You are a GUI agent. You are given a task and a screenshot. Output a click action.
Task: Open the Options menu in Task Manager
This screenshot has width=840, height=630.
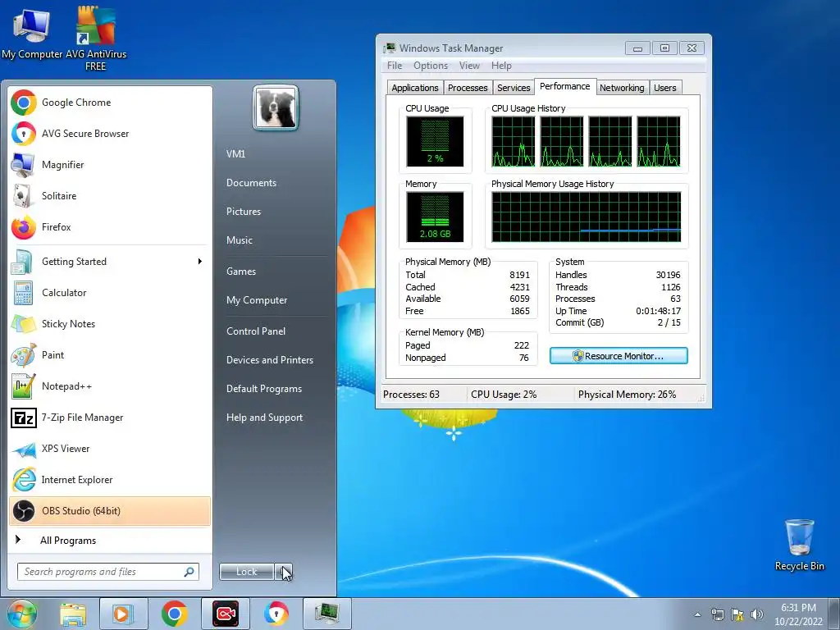tap(430, 66)
